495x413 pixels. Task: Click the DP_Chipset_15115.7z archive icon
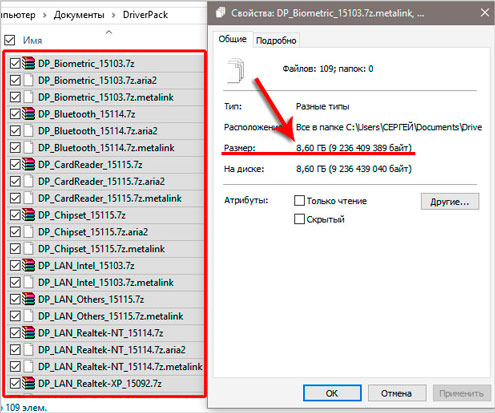click(29, 215)
